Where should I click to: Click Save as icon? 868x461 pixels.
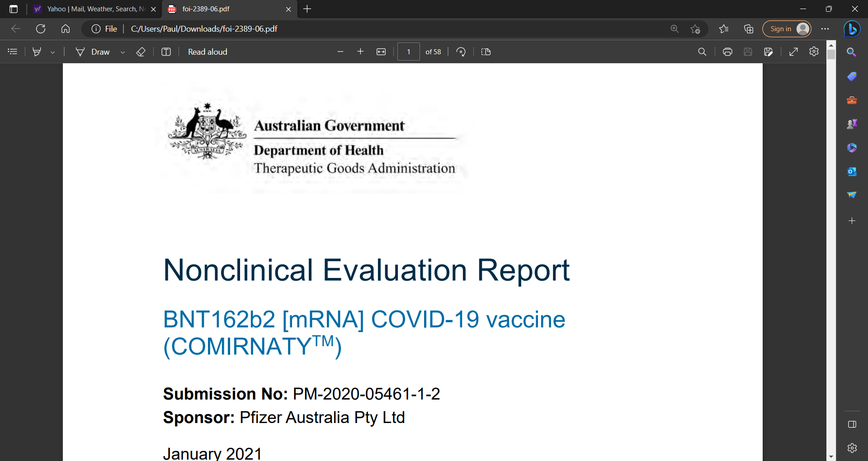click(x=768, y=52)
